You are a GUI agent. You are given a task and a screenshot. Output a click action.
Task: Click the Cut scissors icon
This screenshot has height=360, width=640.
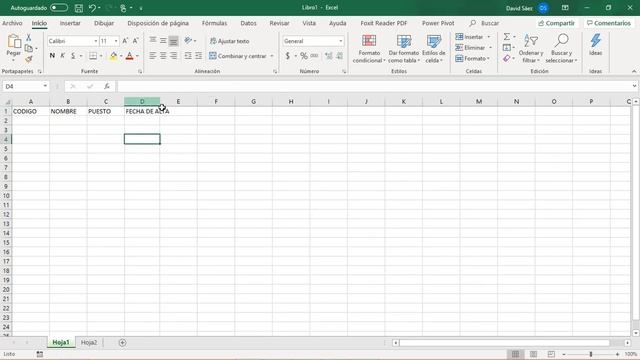pyautogui.click(x=29, y=38)
